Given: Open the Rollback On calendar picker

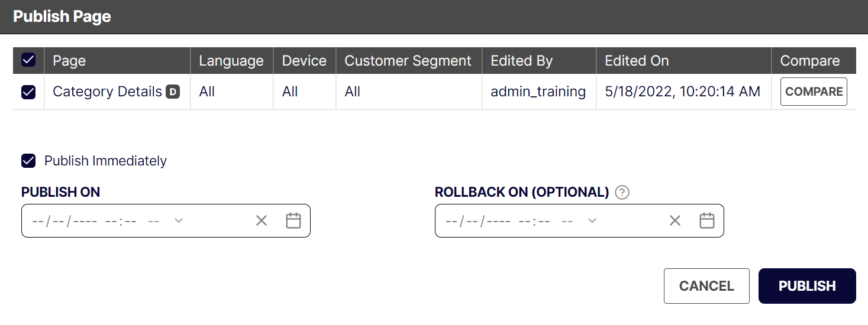Looking at the screenshot, I should click(x=707, y=220).
